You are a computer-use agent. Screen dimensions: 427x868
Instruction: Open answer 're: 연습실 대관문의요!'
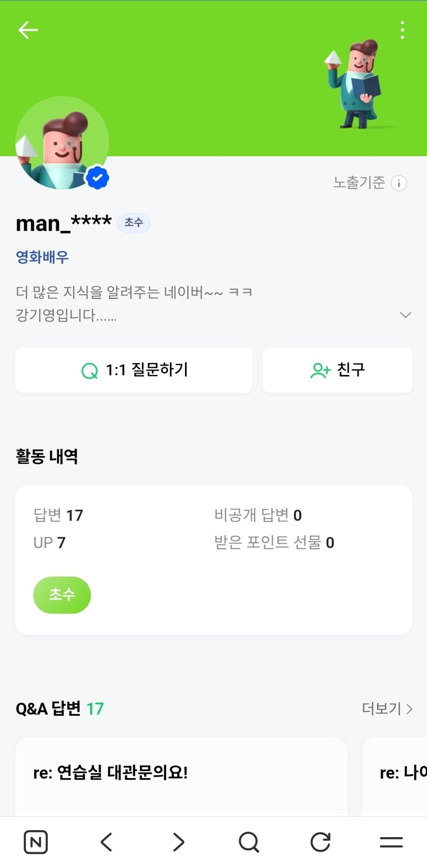point(111,773)
